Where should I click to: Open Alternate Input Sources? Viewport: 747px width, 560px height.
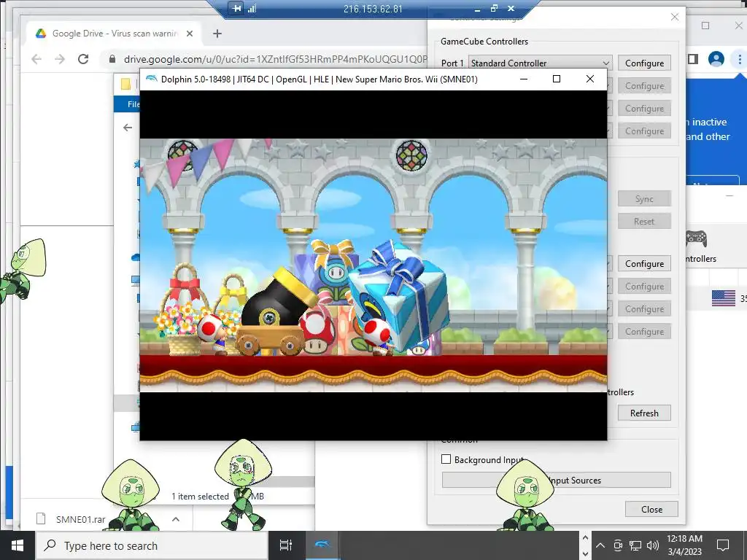click(x=557, y=480)
